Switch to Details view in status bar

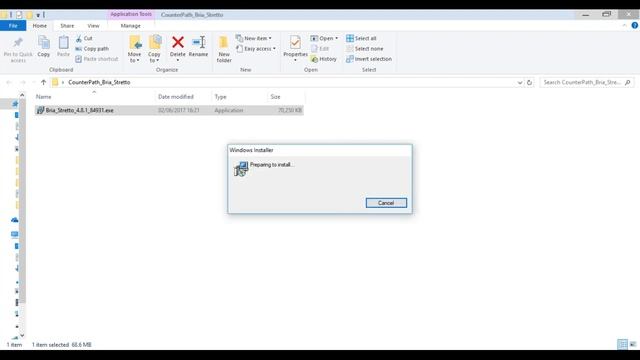622,344
